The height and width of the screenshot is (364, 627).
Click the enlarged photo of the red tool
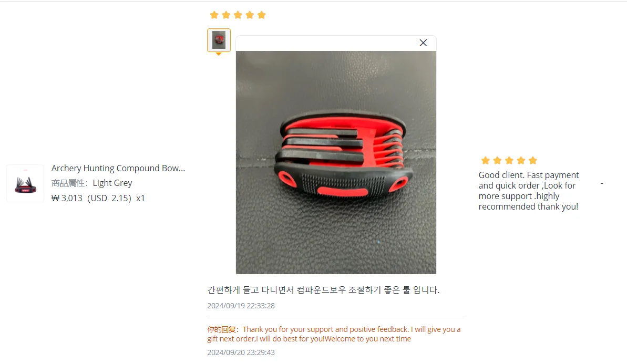tap(336, 162)
